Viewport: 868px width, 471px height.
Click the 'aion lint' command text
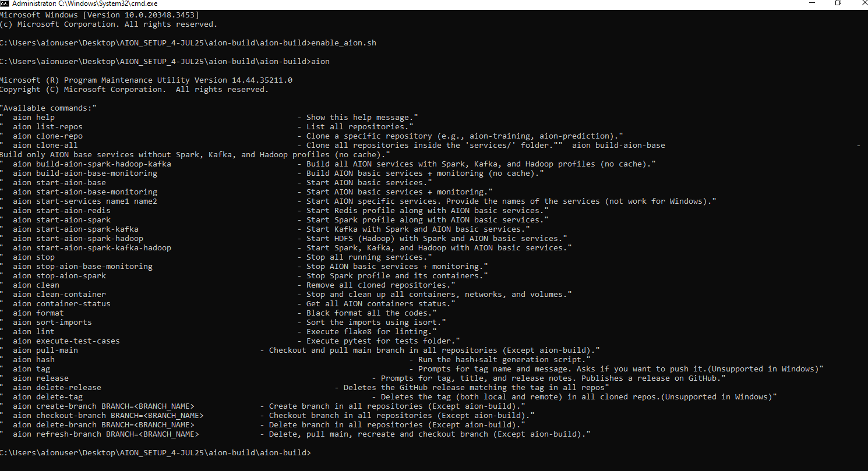33,332
